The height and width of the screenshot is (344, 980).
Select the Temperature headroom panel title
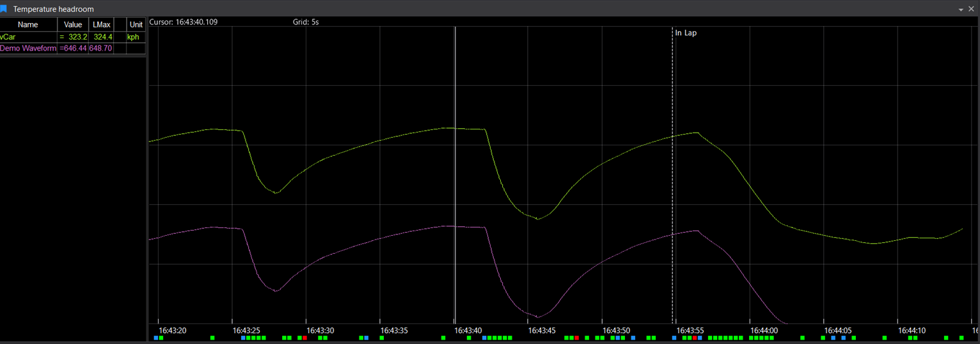pos(53,10)
